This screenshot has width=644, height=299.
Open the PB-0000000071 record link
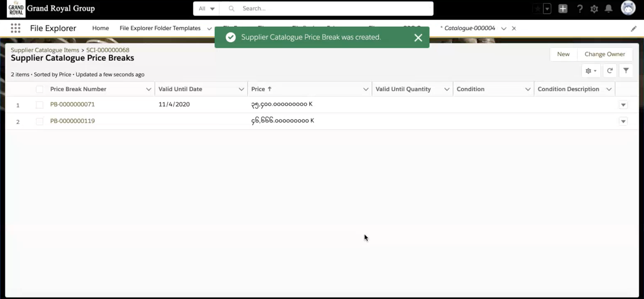[72, 104]
